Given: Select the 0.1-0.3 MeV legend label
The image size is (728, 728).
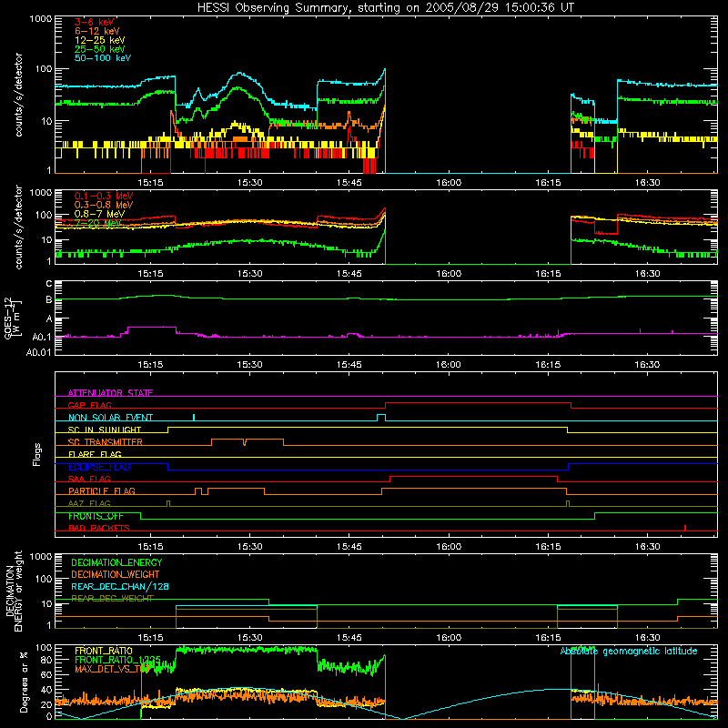Looking at the screenshot, I should (104, 196).
